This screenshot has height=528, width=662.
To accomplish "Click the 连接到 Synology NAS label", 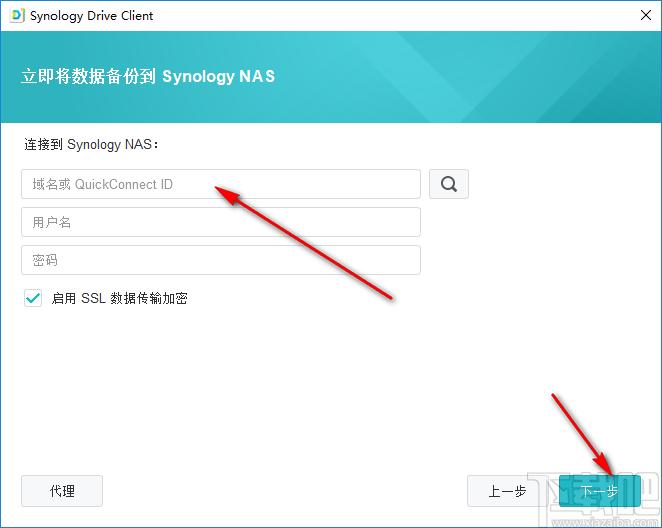I will [x=91, y=144].
